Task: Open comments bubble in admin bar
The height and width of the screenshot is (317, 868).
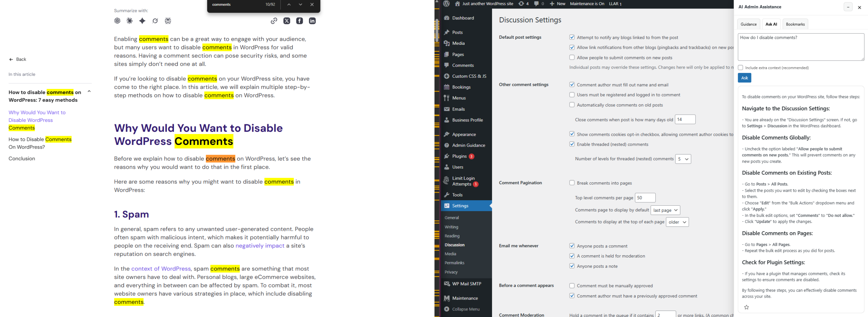Action: (539, 4)
